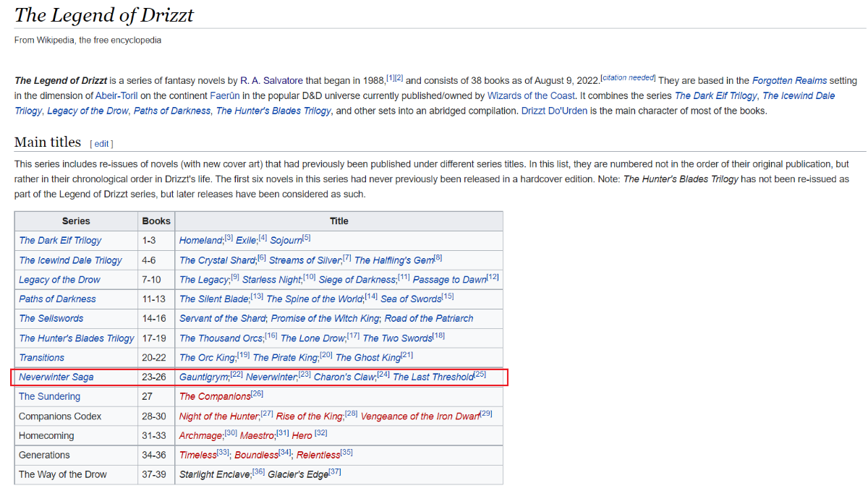Open The Thousand Orcs link
Viewport: 868px width, 496px height.
(222, 338)
